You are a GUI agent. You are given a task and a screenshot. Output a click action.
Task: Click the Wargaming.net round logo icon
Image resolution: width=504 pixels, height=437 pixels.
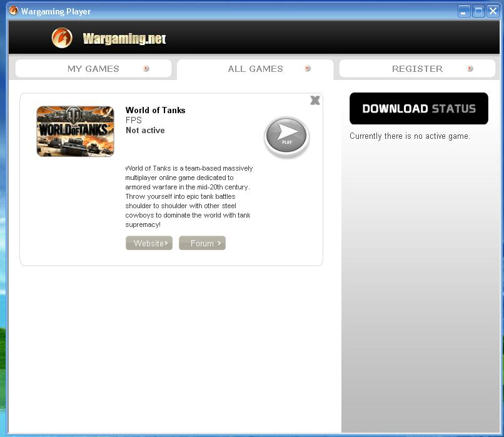62,38
